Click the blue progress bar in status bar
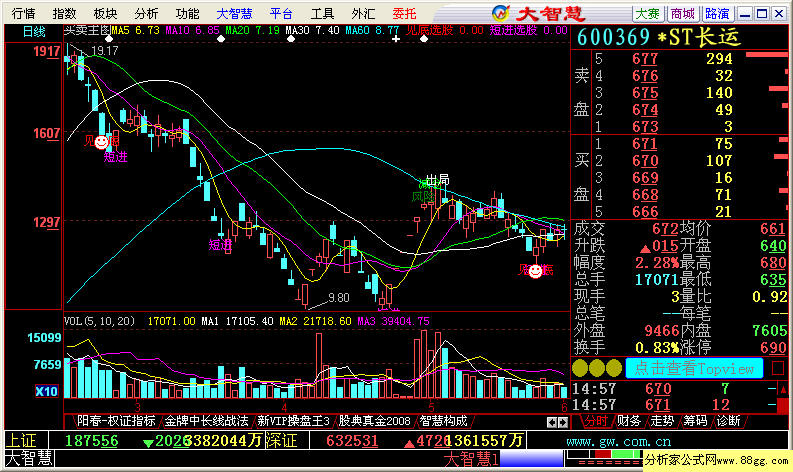Screen dimensions: 793x472 [x=531, y=459]
